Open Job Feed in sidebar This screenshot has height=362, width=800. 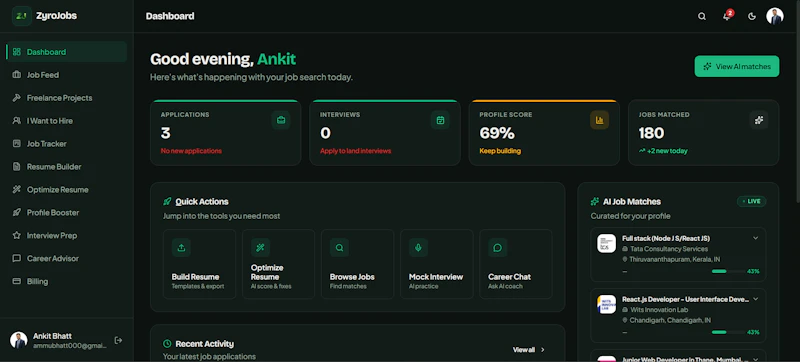click(67, 75)
